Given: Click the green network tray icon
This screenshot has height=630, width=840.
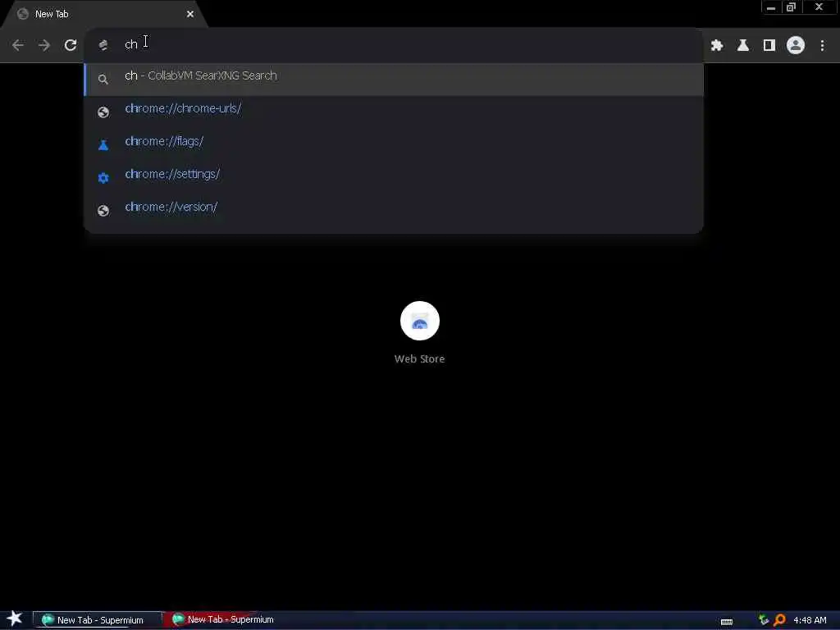Looking at the screenshot, I should tap(764, 620).
